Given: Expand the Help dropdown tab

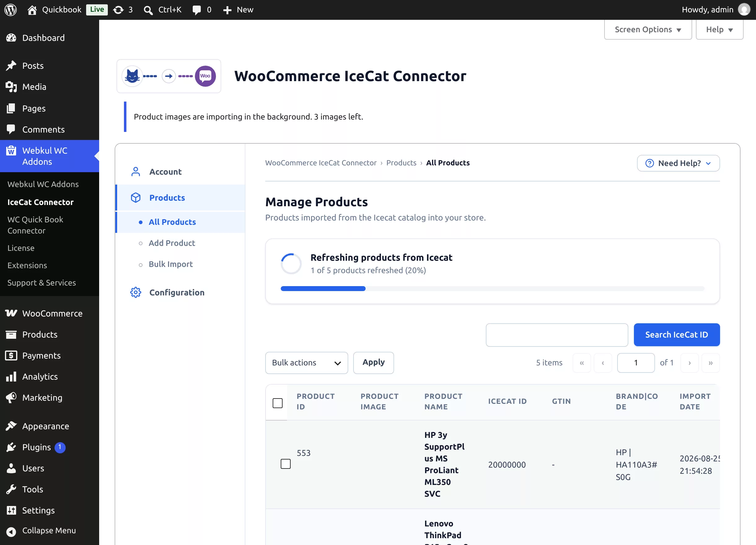Looking at the screenshot, I should coord(719,29).
